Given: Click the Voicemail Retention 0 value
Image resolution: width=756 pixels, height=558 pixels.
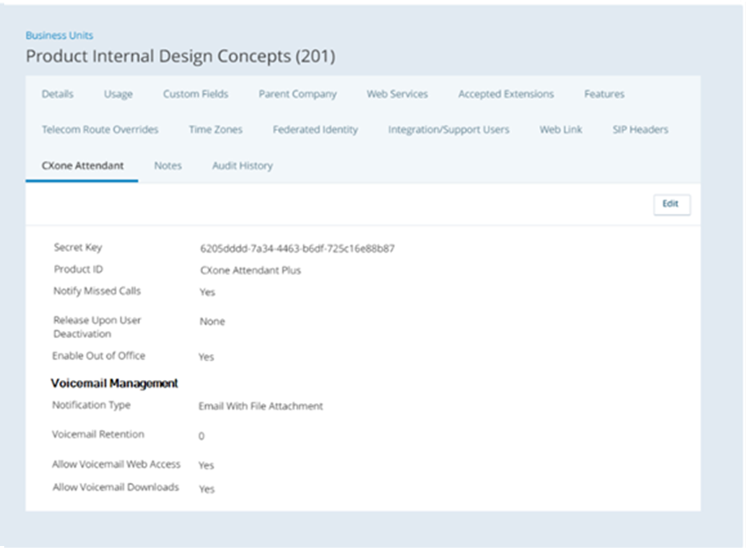Looking at the screenshot, I should click(201, 436).
